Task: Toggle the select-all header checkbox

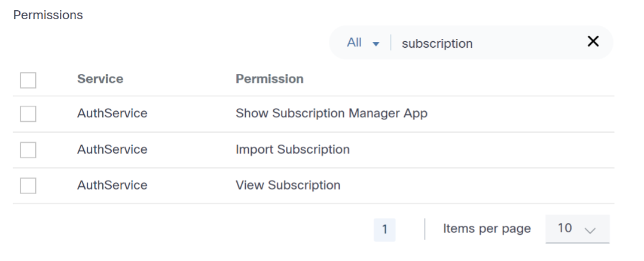Action: (28, 79)
